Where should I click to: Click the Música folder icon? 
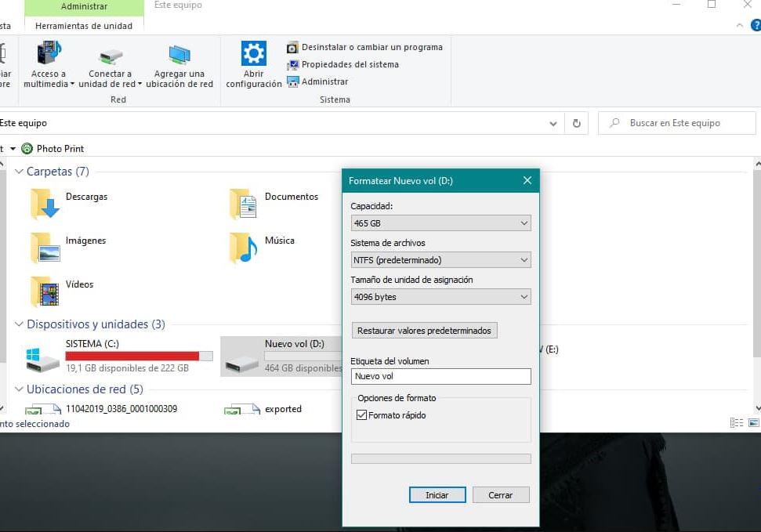coord(244,248)
